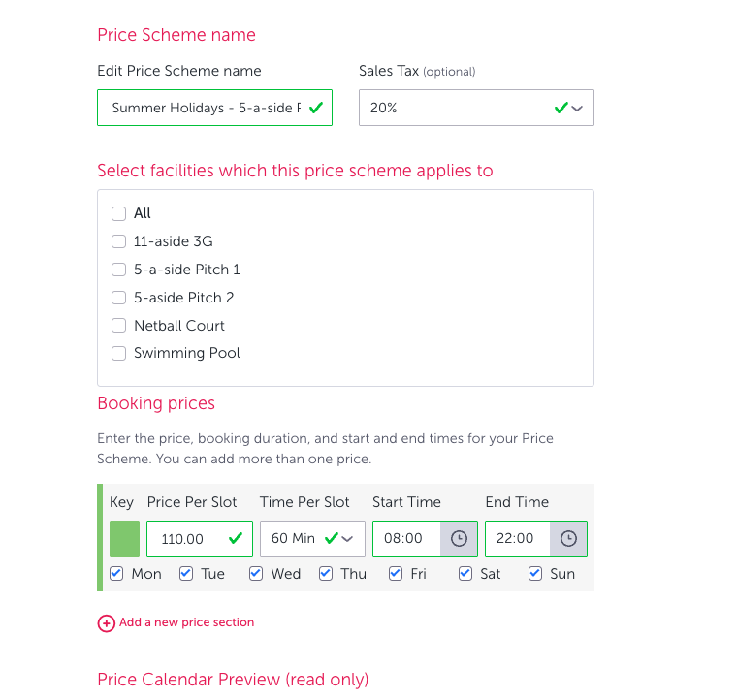This screenshot has height=700, width=737.
Task: Select the All facilities checkbox
Action: click(x=118, y=213)
